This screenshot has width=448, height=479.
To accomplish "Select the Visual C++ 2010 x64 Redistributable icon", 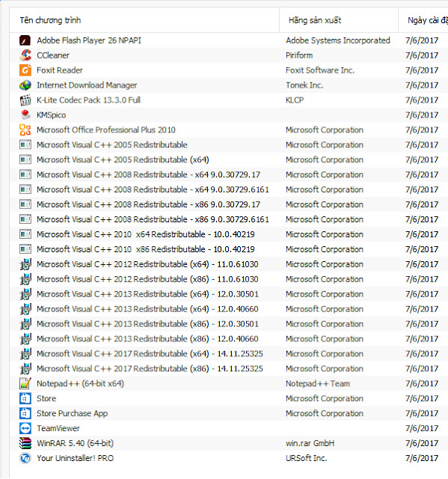I will click(x=25, y=234).
